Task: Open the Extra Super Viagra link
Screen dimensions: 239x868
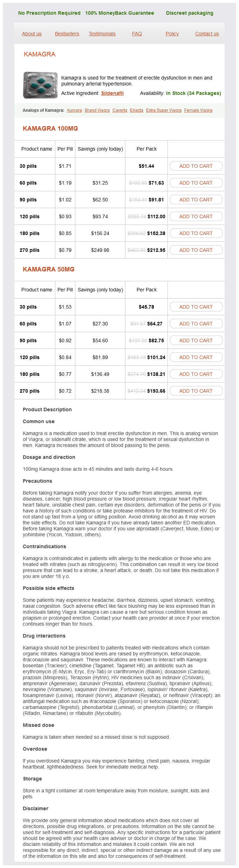Action: tap(164, 110)
